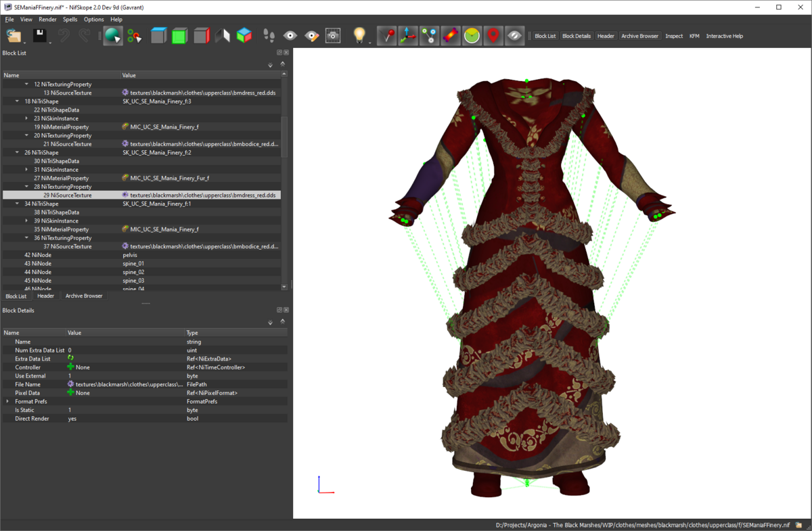Image resolution: width=812 pixels, height=531 pixels.
Task: Switch to the red side view cube
Action: coord(201,36)
